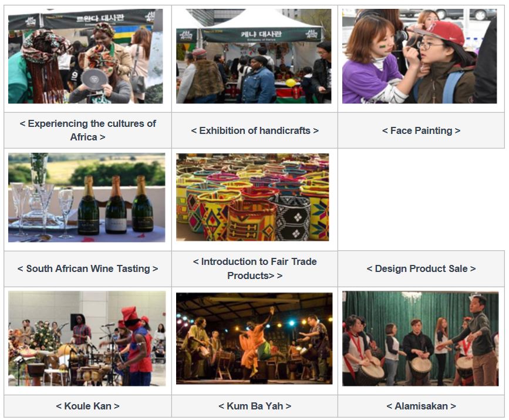Open the Experiencing the cultures of Africa photo
This screenshot has width=509, height=420.
click(85, 56)
